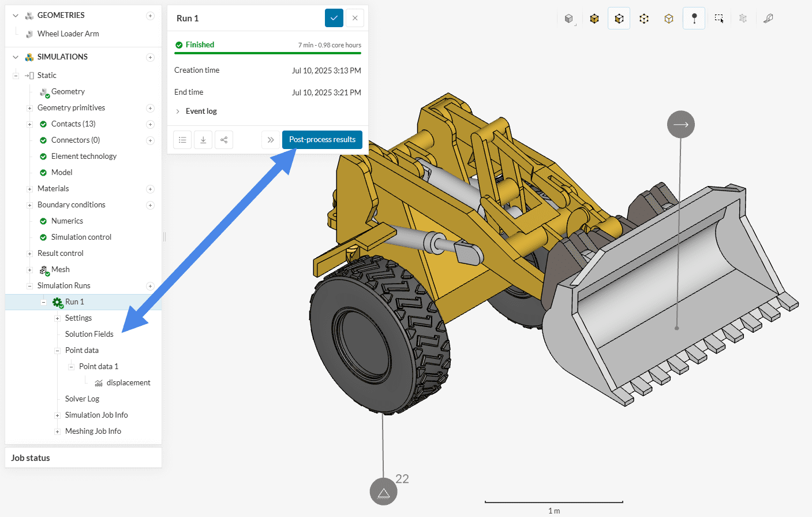Screen dimensions: 812x517
Task: Share the simulation run via share icon
Action: pyautogui.click(x=224, y=140)
